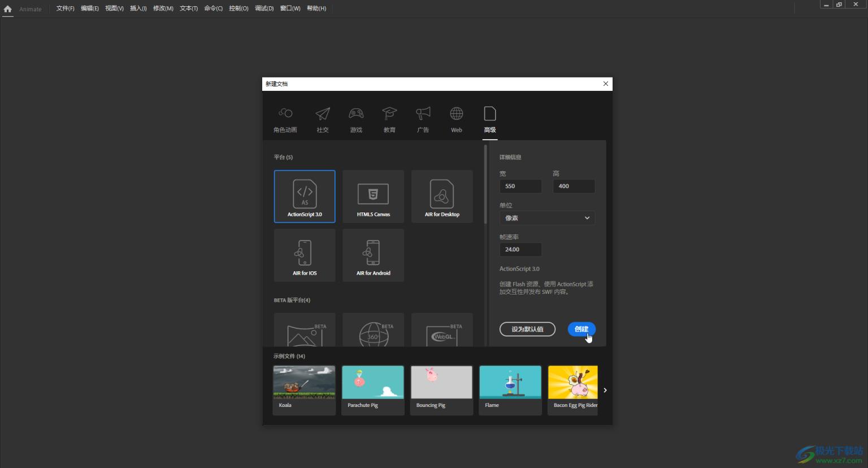Close the New Document dialog
This screenshot has height=468, width=868.
click(606, 84)
